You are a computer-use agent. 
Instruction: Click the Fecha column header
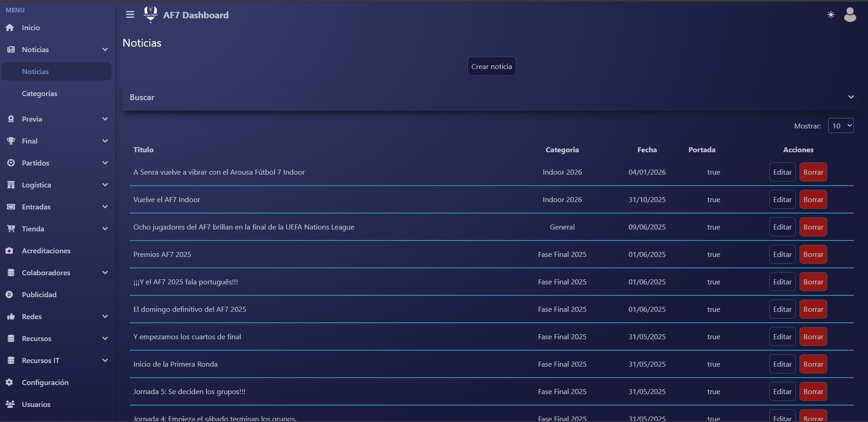647,150
